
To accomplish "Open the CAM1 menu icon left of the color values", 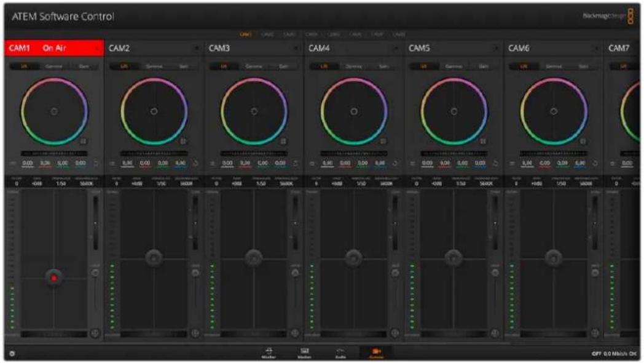I will [12, 164].
